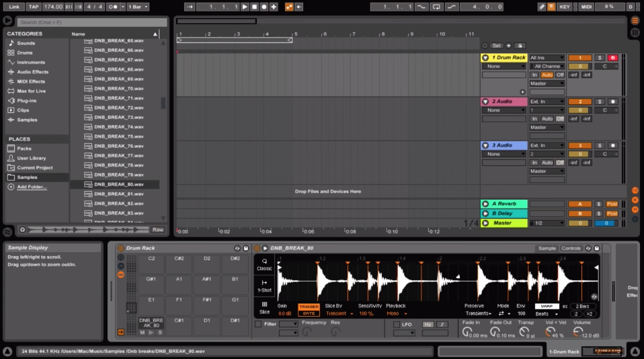Click Add Folder... link in browser
644x359 pixels.
coord(32,187)
